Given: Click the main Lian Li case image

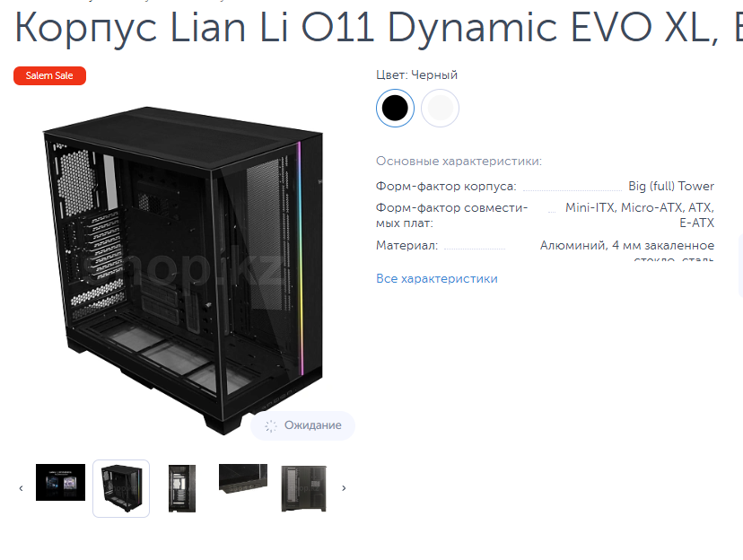Looking at the screenshot, I should [x=184, y=270].
